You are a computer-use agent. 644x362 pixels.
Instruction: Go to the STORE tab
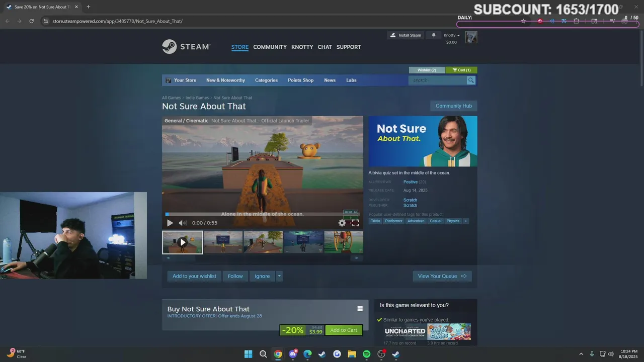pyautogui.click(x=240, y=47)
